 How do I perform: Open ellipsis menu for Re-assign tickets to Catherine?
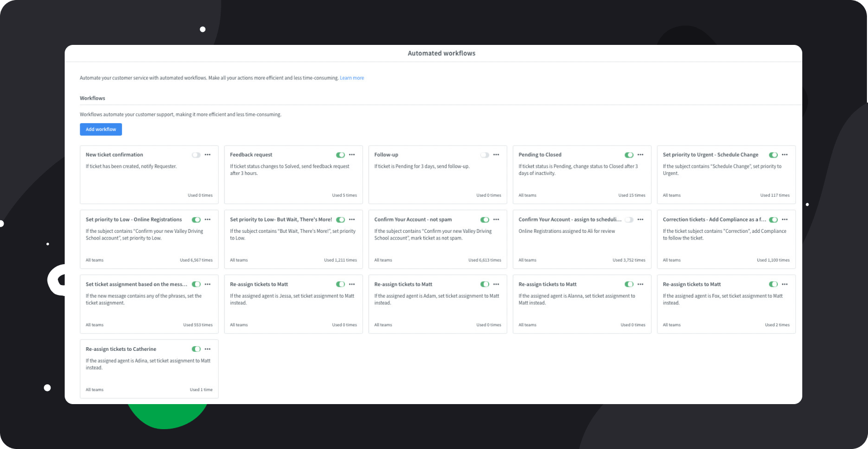click(208, 349)
